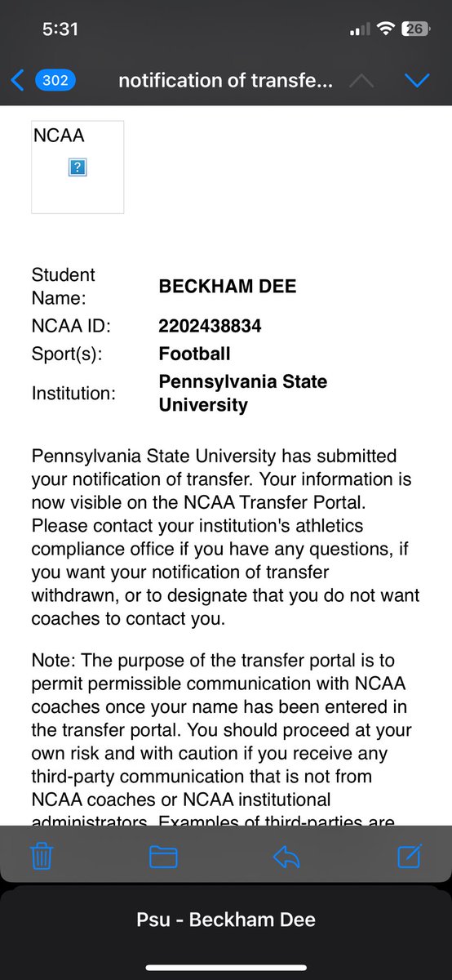Tap the Football sport value
This screenshot has width=452, height=980.
point(195,354)
